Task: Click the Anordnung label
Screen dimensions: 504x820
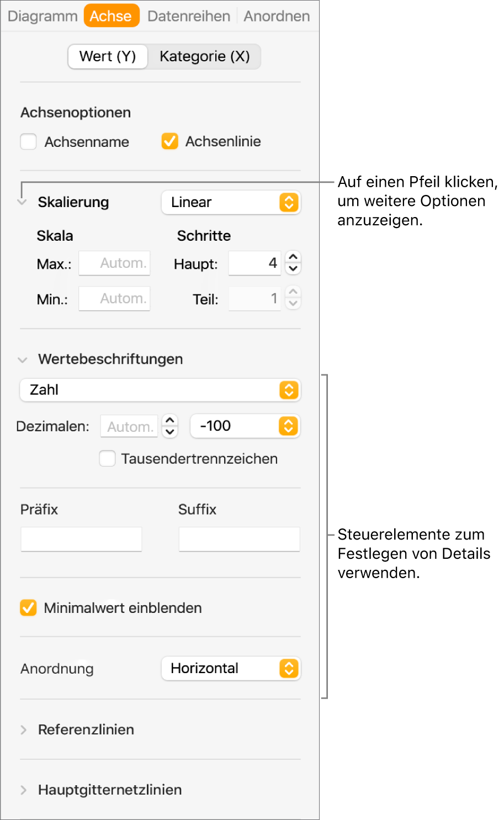Action: 57,669
